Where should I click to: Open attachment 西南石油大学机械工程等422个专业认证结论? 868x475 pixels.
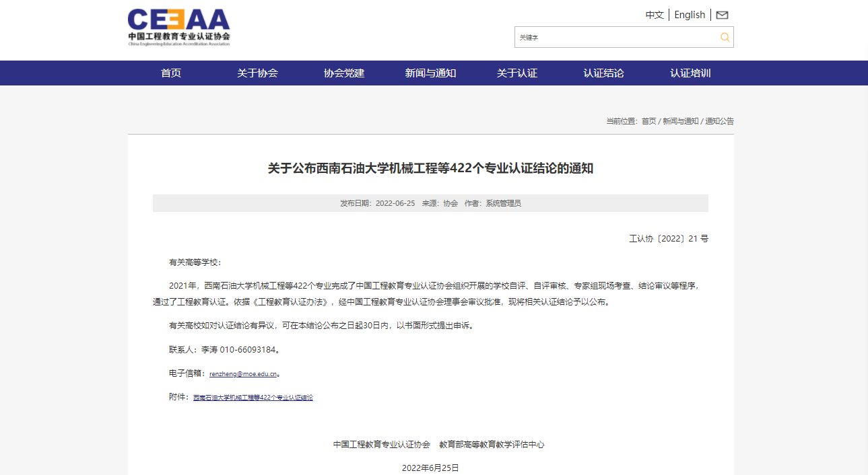point(253,398)
